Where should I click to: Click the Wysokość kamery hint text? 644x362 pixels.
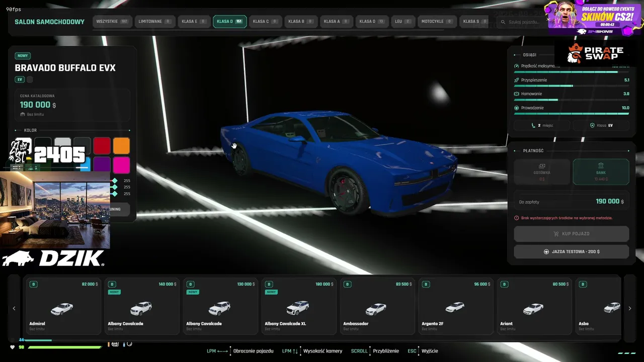[323, 351]
